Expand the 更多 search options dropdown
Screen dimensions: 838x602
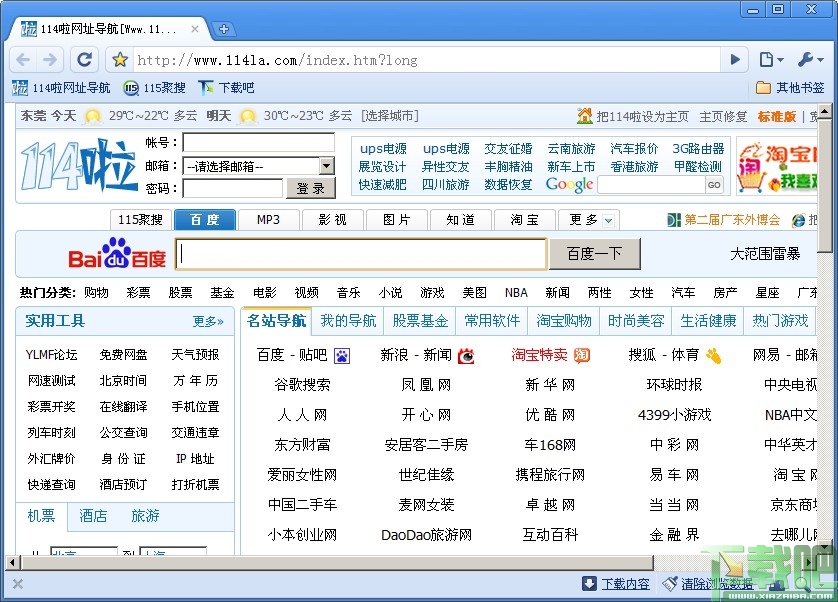pos(608,220)
